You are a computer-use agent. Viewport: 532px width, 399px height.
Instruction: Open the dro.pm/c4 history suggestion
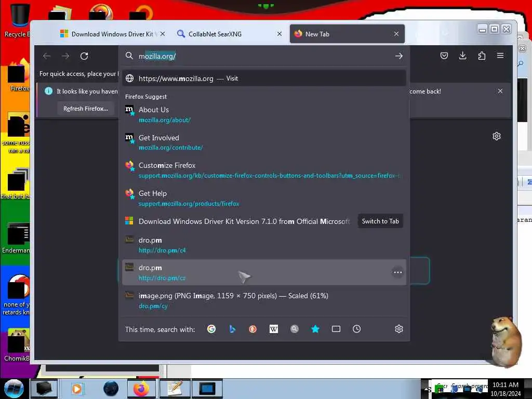264,245
